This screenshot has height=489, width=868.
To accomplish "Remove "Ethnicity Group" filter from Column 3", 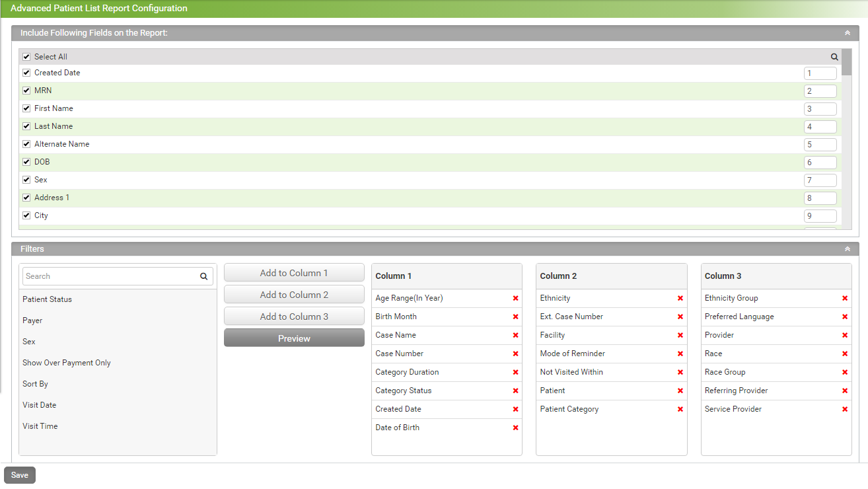I will click(x=845, y=298).
